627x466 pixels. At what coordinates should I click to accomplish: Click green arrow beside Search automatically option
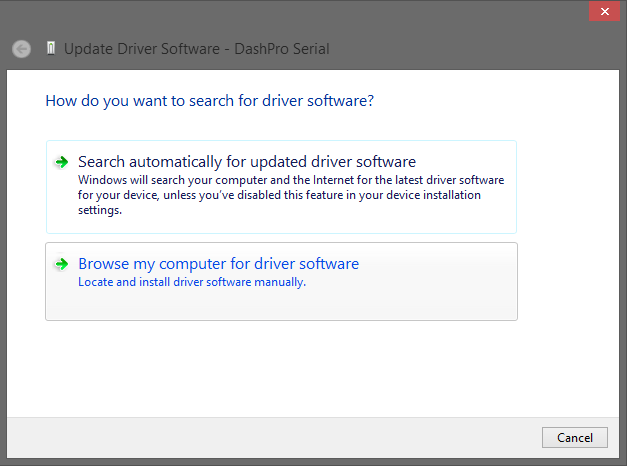pos(62,162)
